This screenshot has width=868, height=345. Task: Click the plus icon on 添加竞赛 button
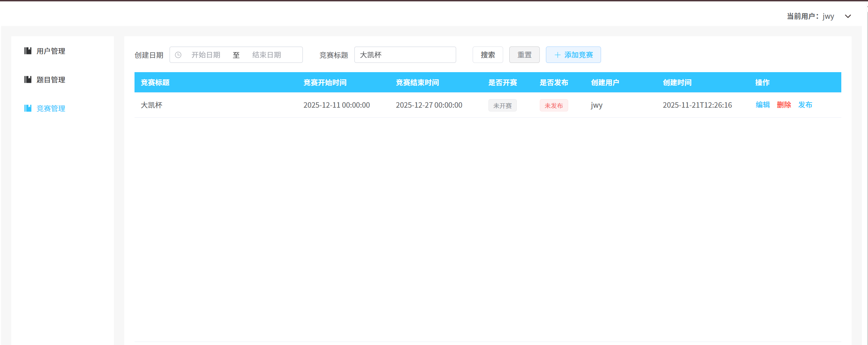[x=558, y=55]
